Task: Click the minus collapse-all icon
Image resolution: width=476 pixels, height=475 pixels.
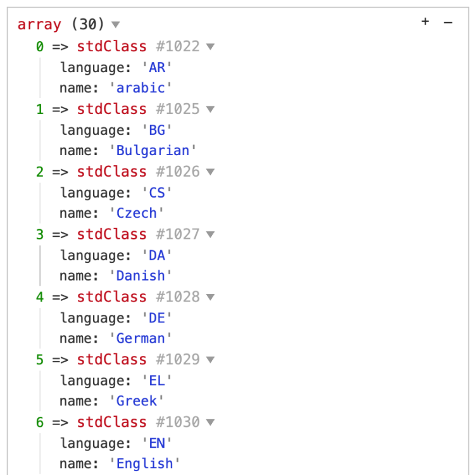Action: (448, 22)
